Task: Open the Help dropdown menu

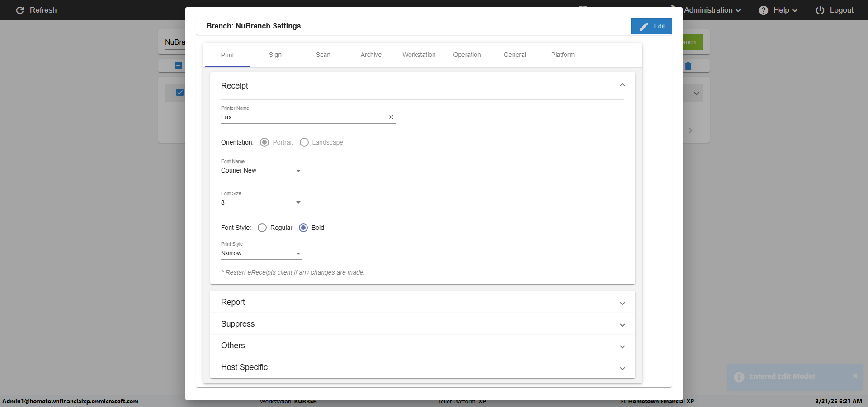Action: click(x=778, y=10)
